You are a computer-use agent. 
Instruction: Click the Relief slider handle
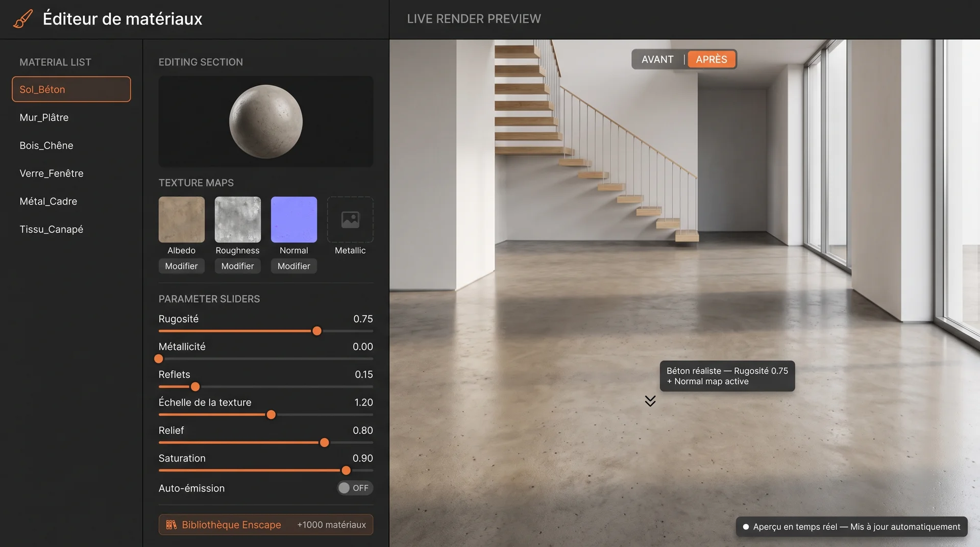click(325, 443)
